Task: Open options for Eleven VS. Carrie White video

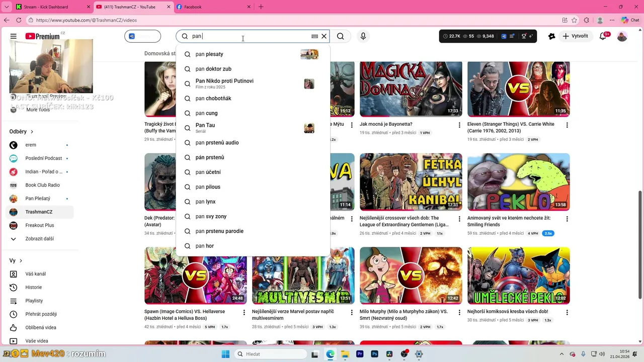Action: 567,125
